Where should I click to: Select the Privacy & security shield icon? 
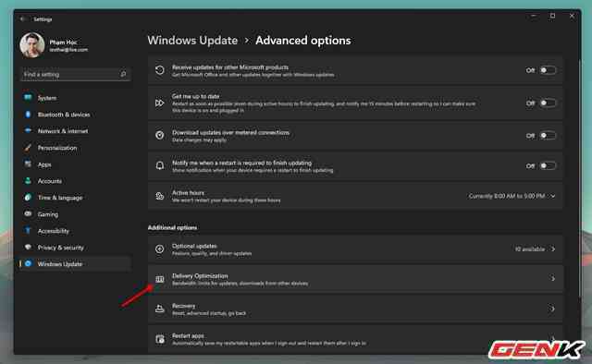tap(28, 247)
